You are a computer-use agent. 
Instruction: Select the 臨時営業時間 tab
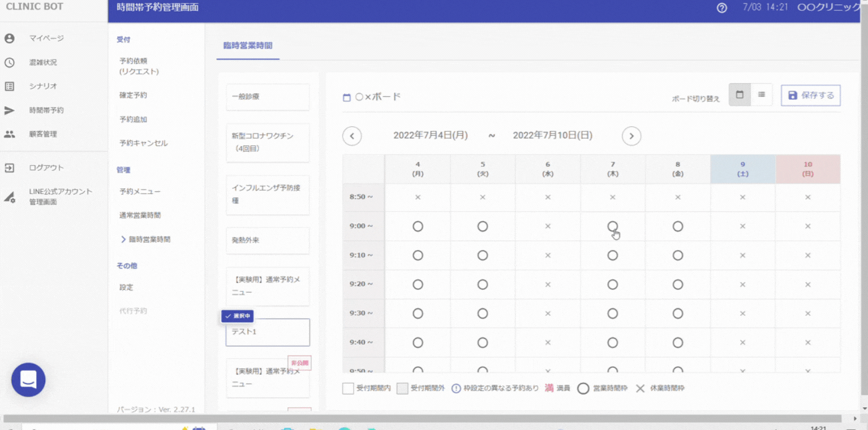[x=248, y=46]
